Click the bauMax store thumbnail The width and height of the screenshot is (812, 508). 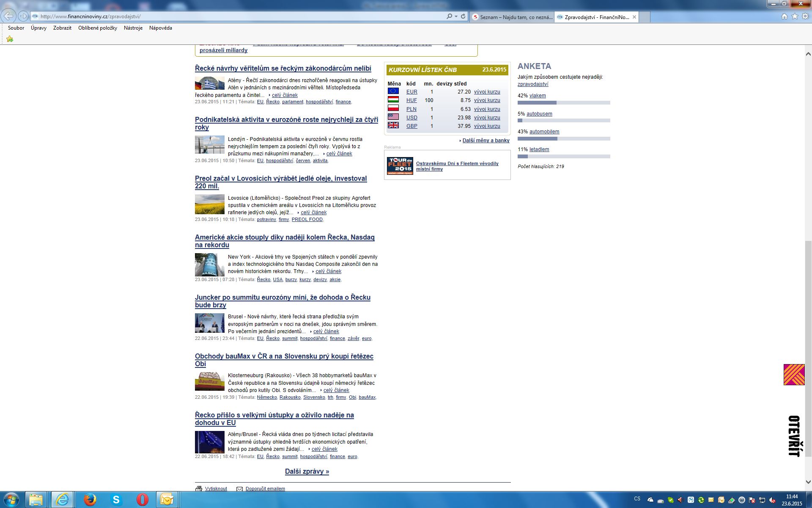(x=210, y=381)
